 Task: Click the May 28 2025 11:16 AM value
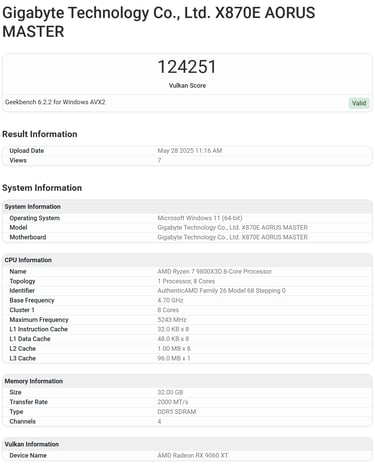point(190,151)
